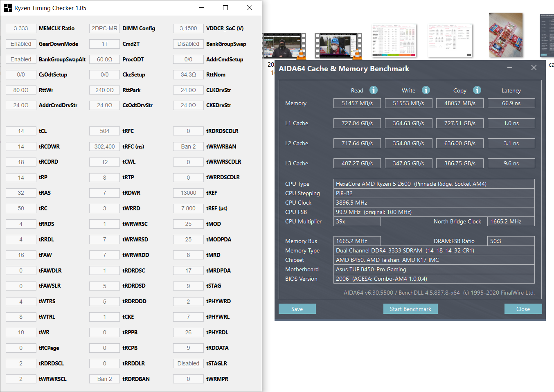The height and width of the screenshot is (392, 554).
Task: Click the DRAM:FSB Ratio value 50:3
Action: [x=511, y=241]
